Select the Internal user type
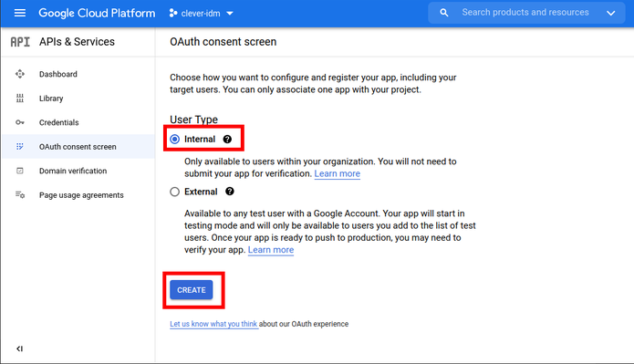 coord(174,140)
